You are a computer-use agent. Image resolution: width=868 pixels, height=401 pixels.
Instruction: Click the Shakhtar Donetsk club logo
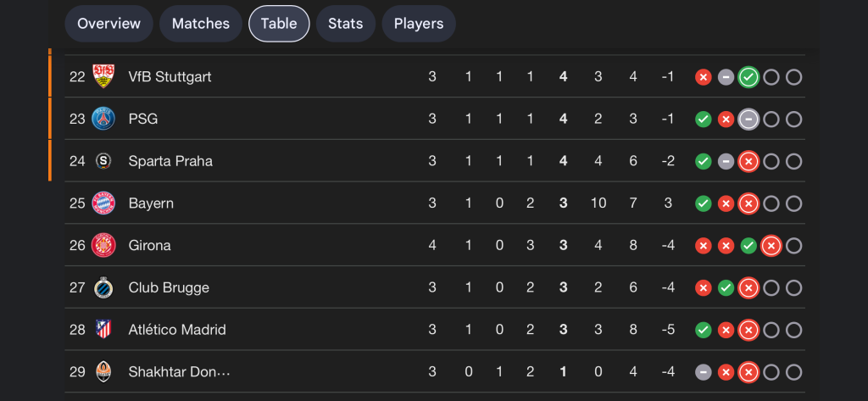103,371
